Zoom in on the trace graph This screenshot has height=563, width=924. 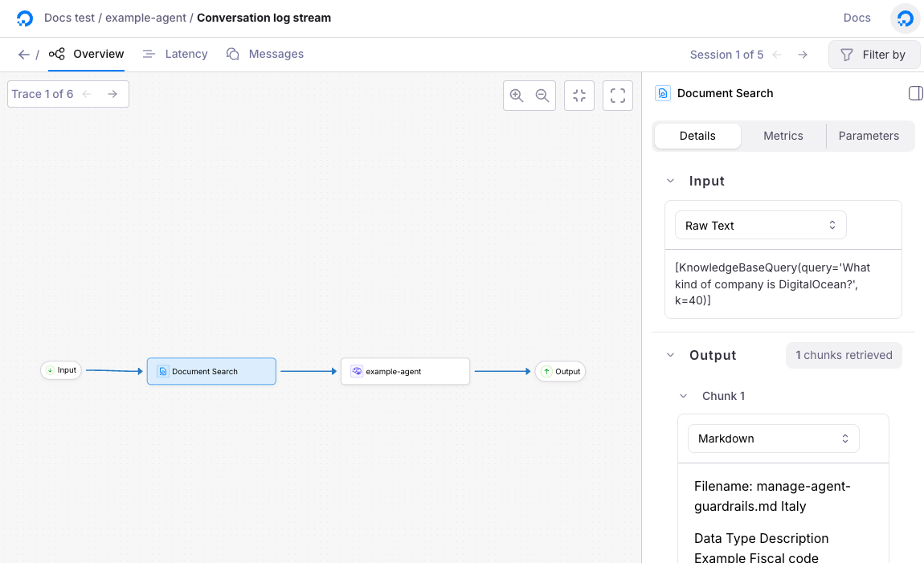point(517,96)
